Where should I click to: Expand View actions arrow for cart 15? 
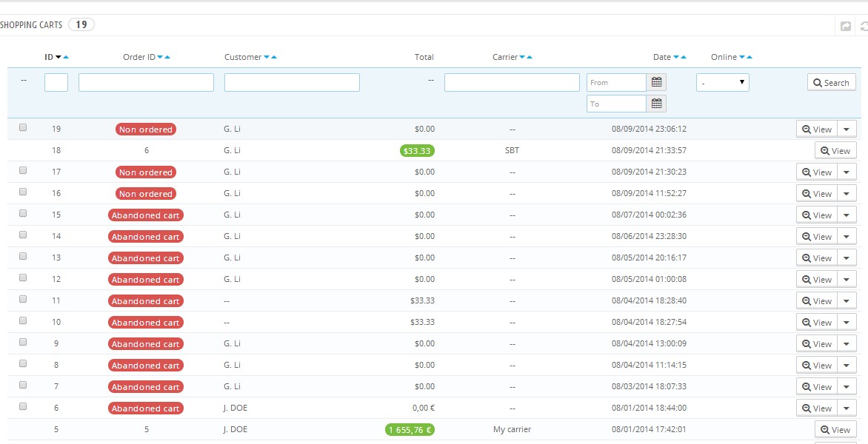(847, 215)
